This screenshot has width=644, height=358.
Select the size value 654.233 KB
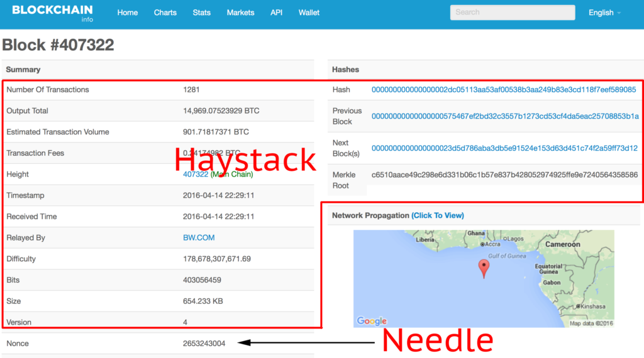coord(203,301)
